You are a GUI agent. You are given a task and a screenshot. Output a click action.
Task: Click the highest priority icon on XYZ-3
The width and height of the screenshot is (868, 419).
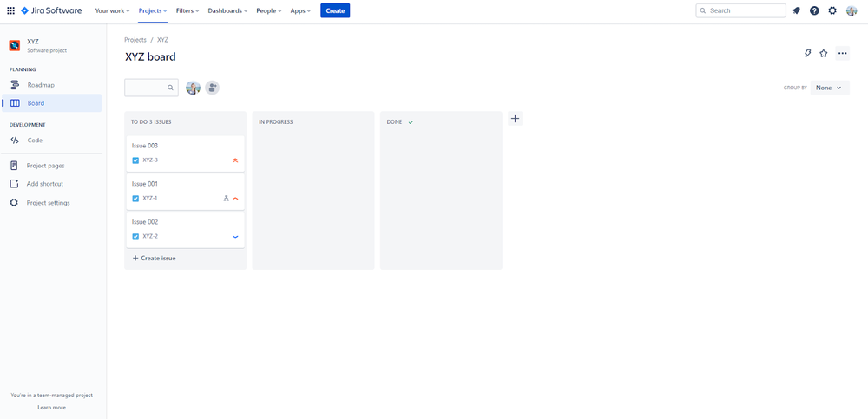(x=235, y=160)
